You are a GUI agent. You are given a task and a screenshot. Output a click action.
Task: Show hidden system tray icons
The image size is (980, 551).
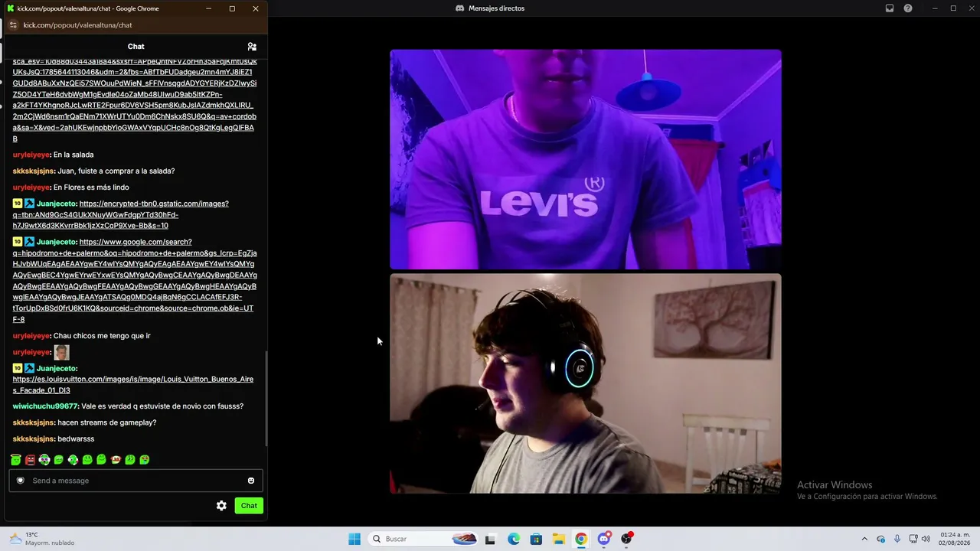click(864, 539)
